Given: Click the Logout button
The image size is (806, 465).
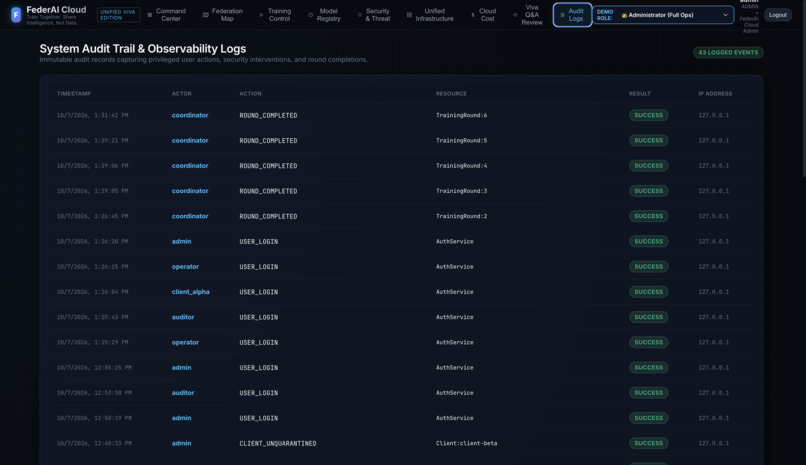Looking at the screenshot, I should pos(777,15).
